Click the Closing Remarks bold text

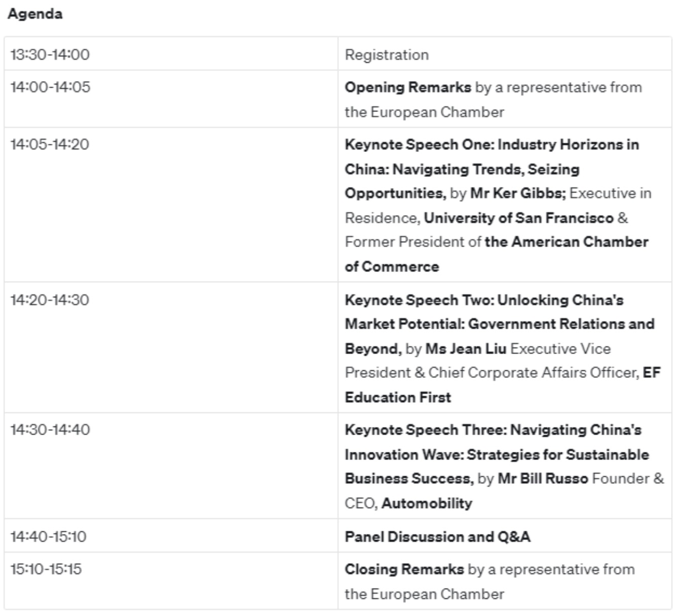[x=404, y=569]
